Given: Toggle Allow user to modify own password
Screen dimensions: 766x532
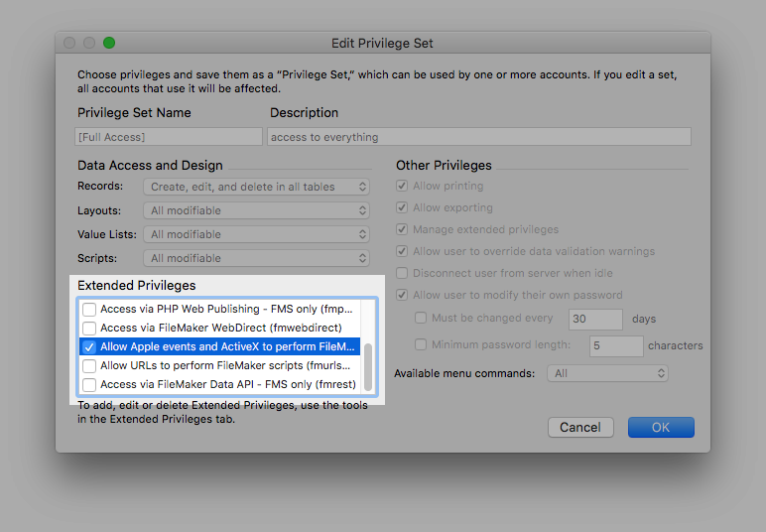Looking at the screenshot, I should point(402,295).
